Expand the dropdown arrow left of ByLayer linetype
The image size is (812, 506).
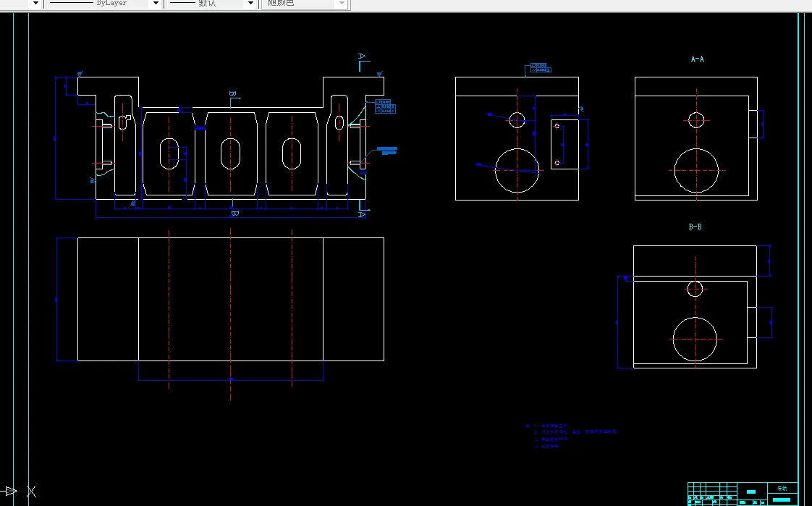35,3
